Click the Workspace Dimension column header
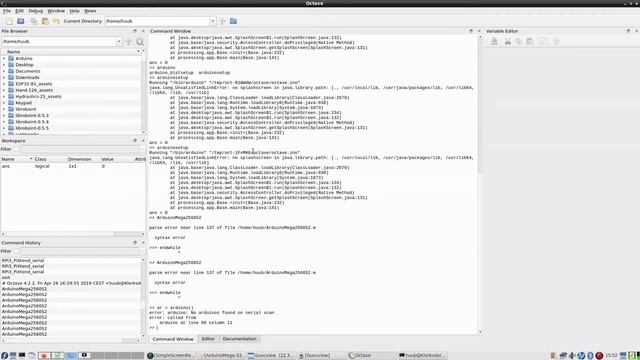640x360 pixels. click(83, 159)
